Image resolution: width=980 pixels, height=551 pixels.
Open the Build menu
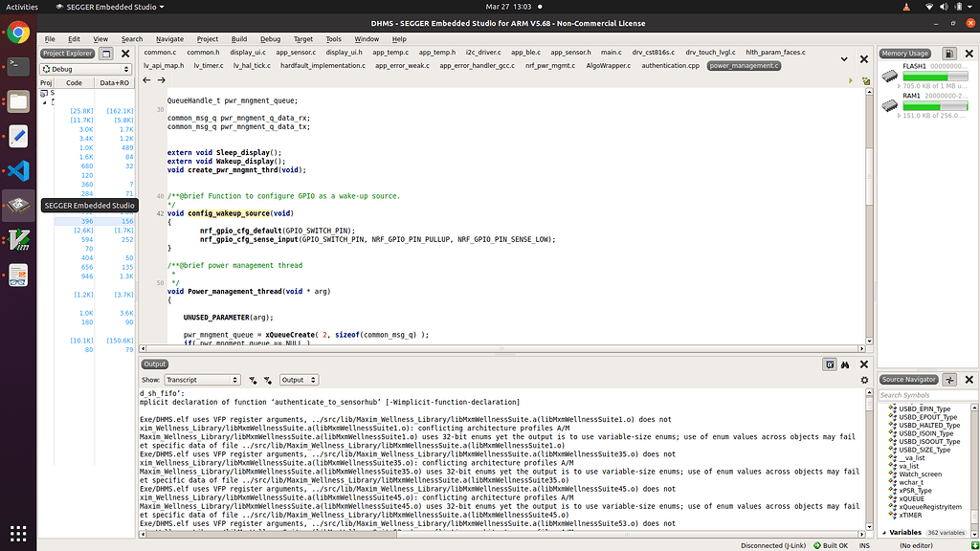click(238, 39)
